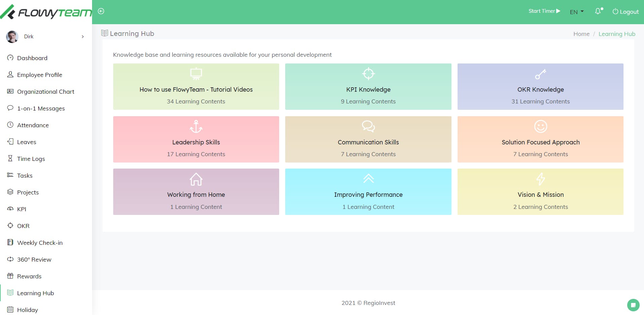Collapse sidebar with the back-arrow circle icon

(x=101, y=11)
